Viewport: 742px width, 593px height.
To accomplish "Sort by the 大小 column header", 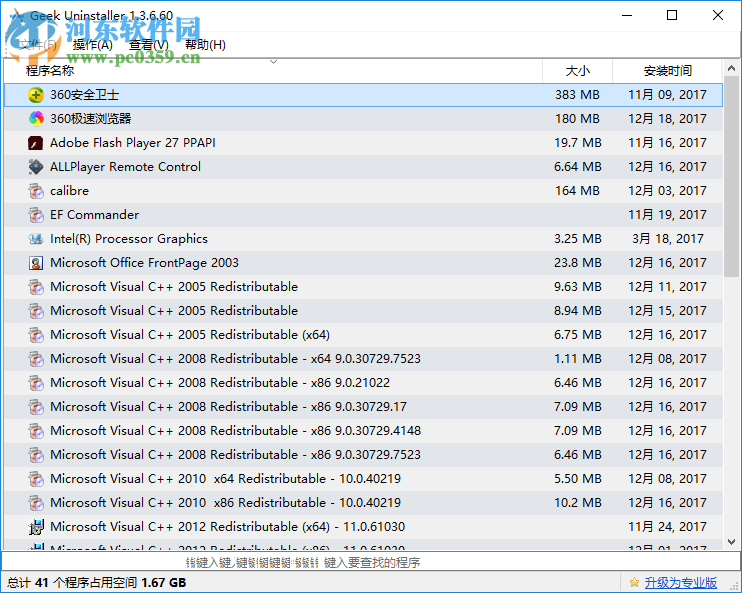I will click(x=577, y=71).
